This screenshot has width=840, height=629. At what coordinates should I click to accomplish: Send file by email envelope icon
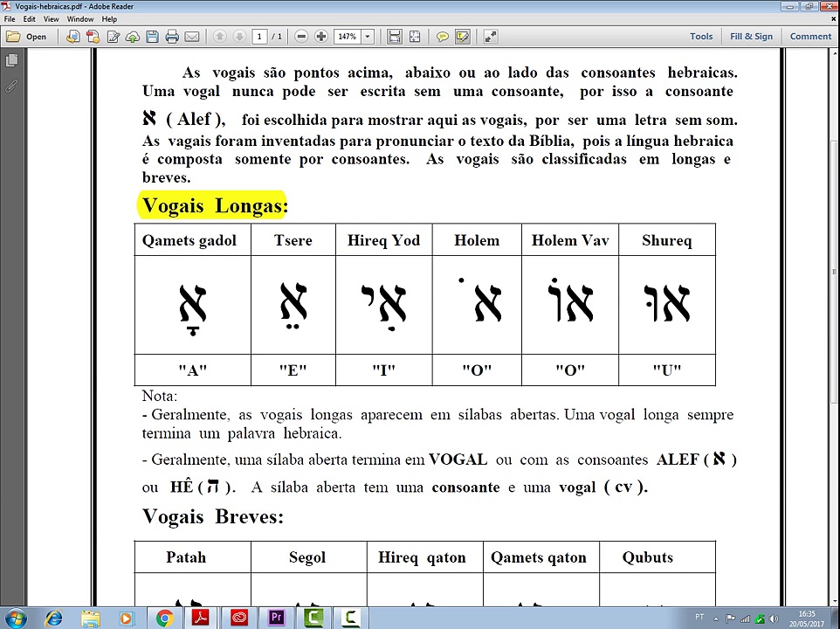pyautogui.click(x=192, y=37)
